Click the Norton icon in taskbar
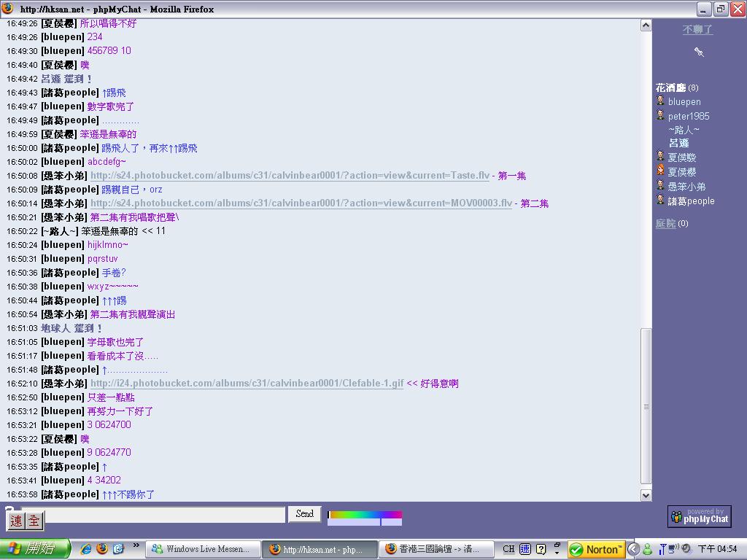Image resolution: width=747 pixels, height=560 pixels. tap(596, 549)
